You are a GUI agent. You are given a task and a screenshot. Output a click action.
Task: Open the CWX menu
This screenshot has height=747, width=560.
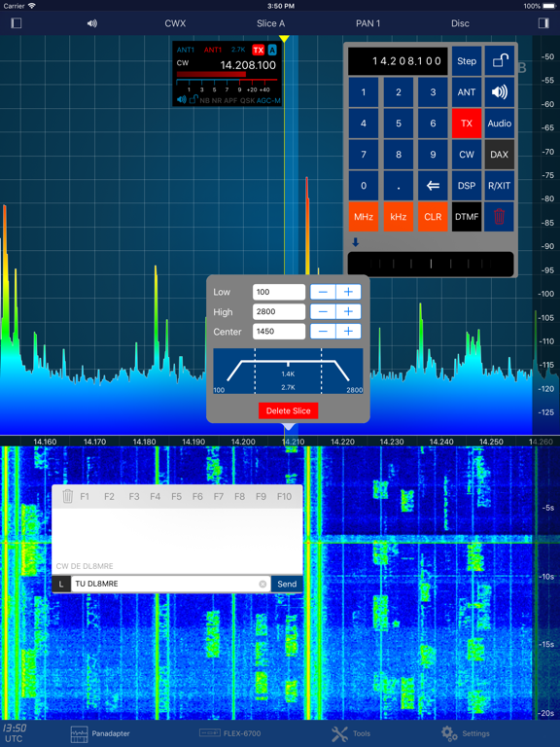175,23
